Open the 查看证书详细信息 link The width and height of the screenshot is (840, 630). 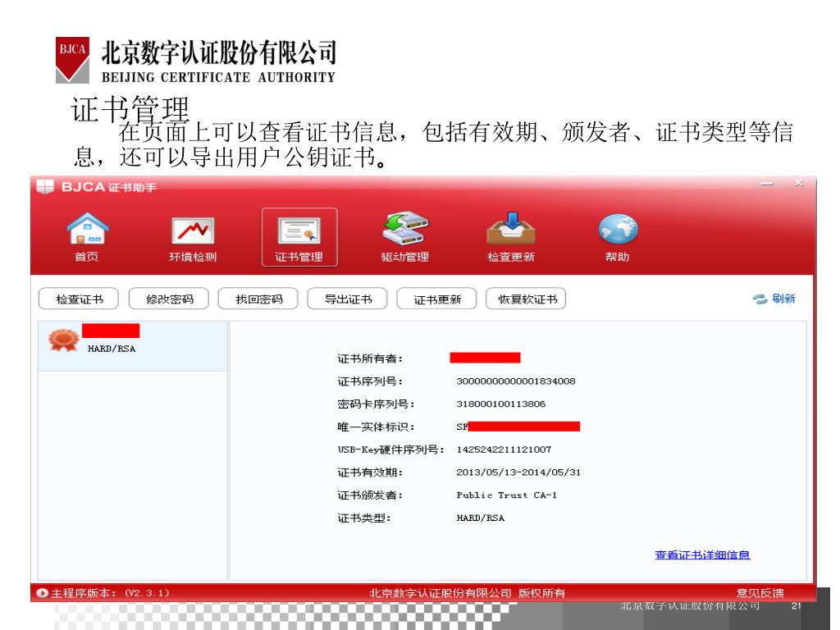click(x=702, y=555)
